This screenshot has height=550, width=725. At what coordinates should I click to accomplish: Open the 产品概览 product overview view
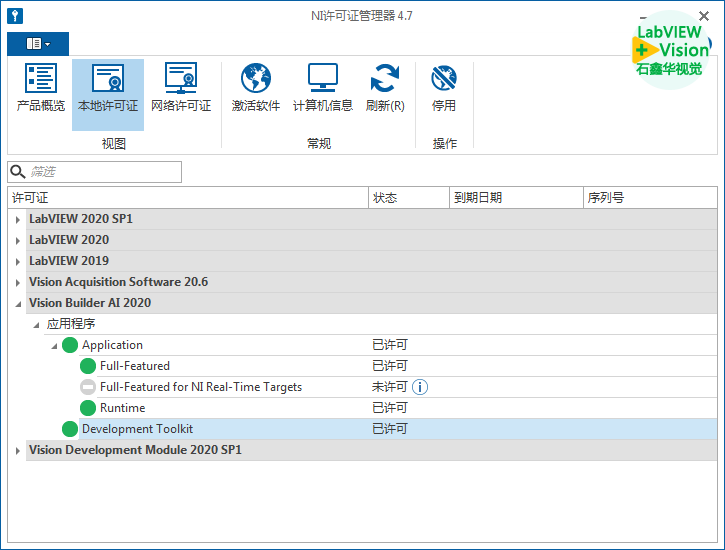41,88
